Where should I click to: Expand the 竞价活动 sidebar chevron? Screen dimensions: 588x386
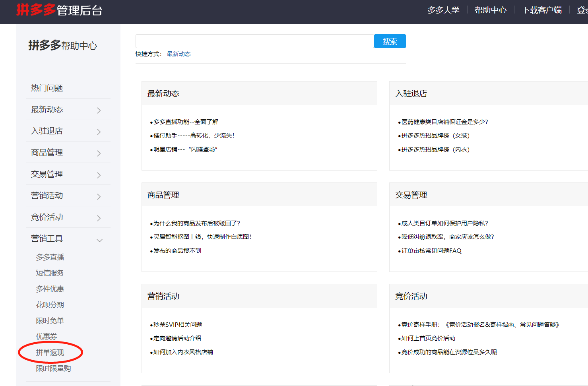[x=99, y=218]
